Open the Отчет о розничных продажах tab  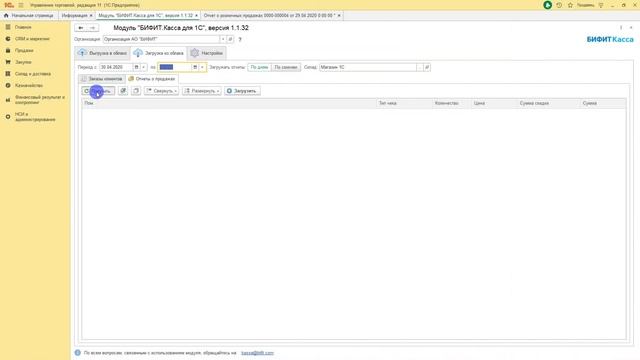click(x=269, y=16)
